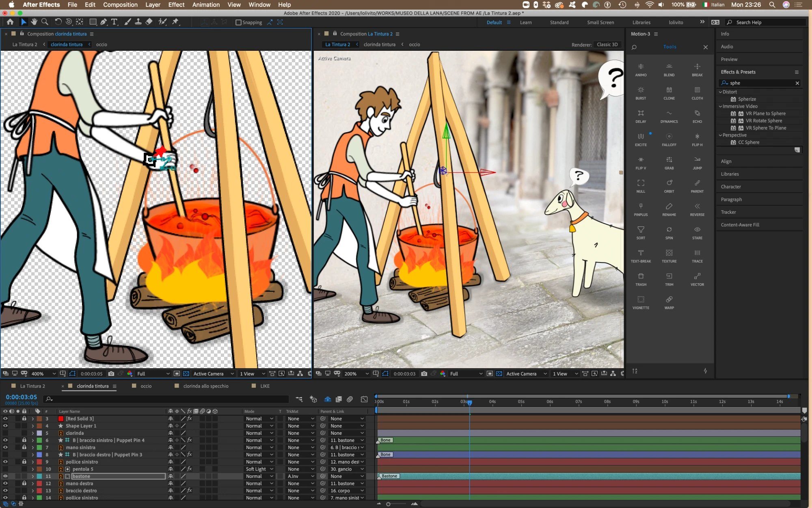Click the BURST tool in Motion-3
The image size is (812, 508).
tap(641, 93)
